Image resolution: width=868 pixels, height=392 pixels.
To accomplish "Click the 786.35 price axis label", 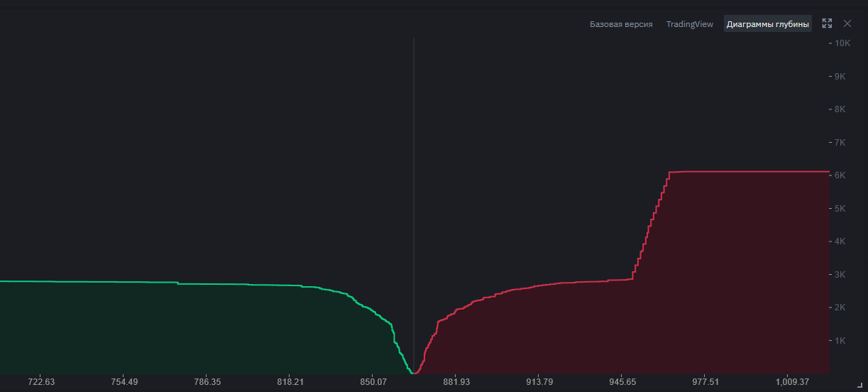I will coord(207,382).
